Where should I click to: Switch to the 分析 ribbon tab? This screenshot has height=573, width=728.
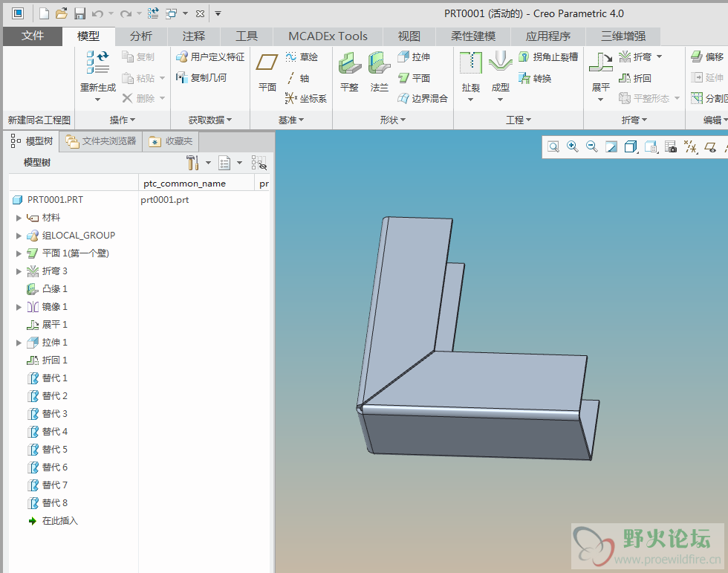tap(140, 36)
